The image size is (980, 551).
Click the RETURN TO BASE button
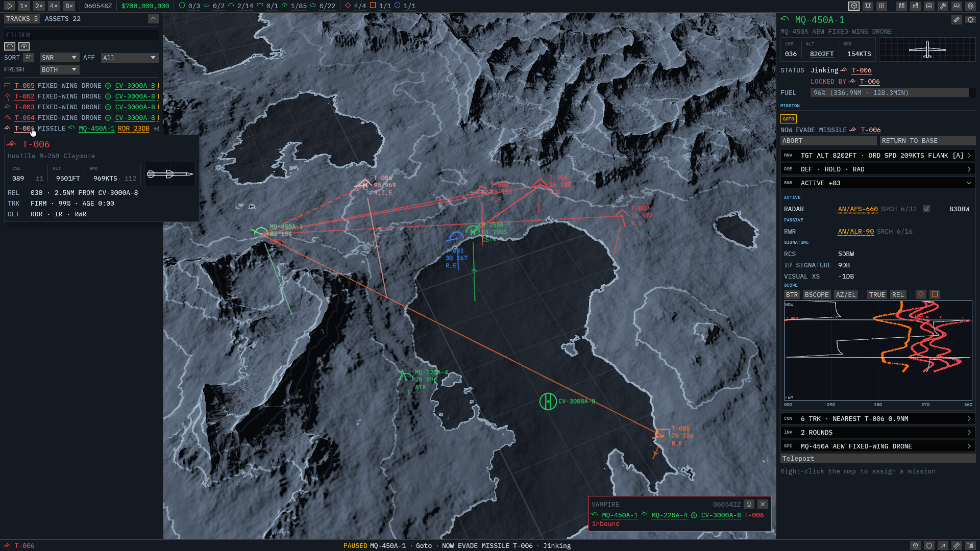[x=928, y=141]
